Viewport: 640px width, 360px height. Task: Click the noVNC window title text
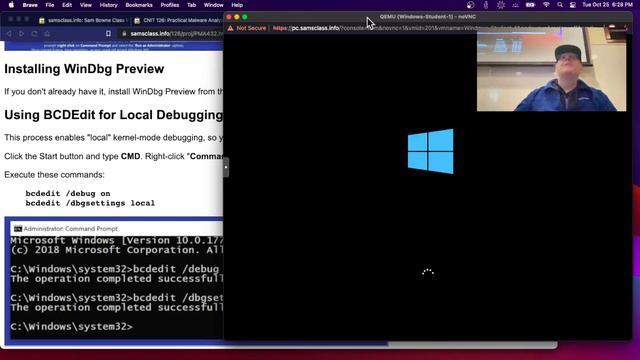[428, 17]
